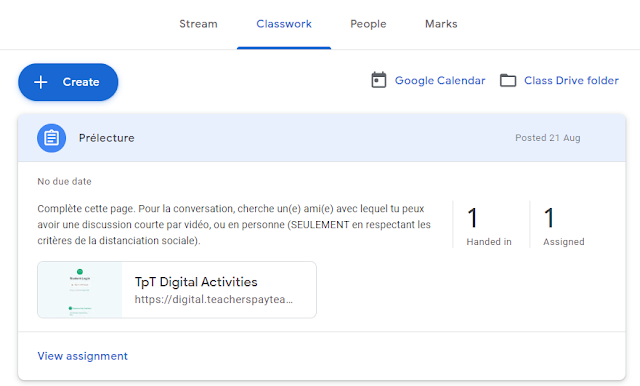Click the assignment instructions paragraph text
Image resolution: width=640 pixels, height=386 pixels.
pos(234,224)
